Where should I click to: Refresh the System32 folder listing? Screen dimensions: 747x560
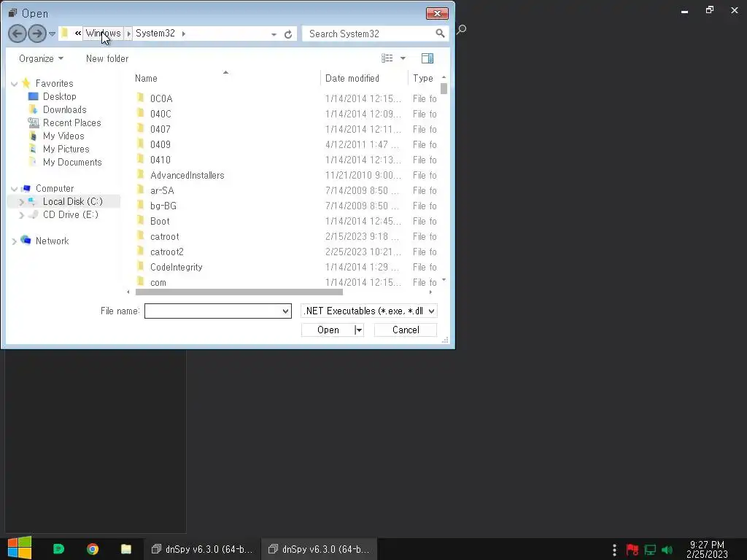pyautogui.click(x=287, y=34)
